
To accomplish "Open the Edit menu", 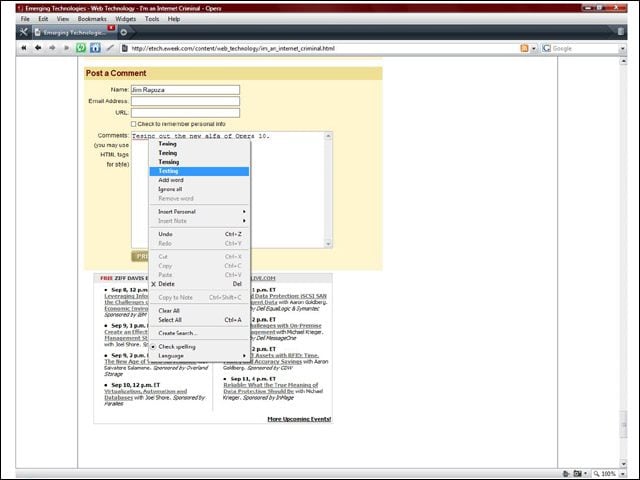I will point(43,19).
